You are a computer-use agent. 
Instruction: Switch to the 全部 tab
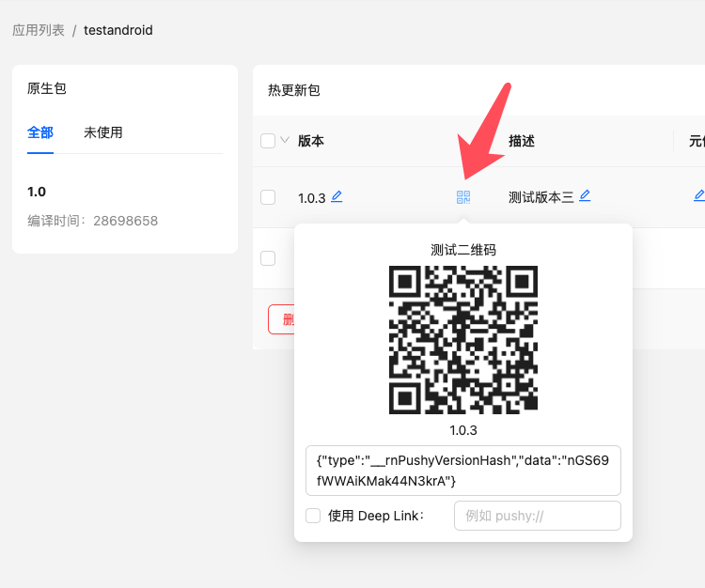tap(40, 132)
